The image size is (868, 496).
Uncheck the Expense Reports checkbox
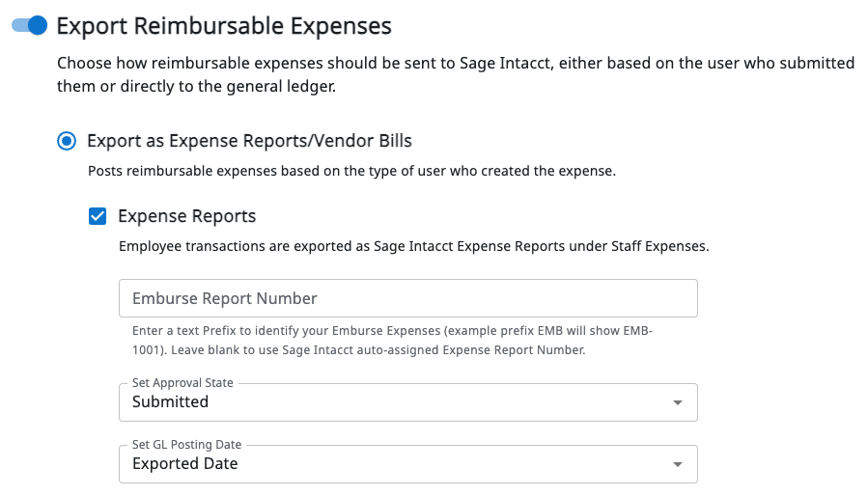pyautogui.click(x=98, y=216)
